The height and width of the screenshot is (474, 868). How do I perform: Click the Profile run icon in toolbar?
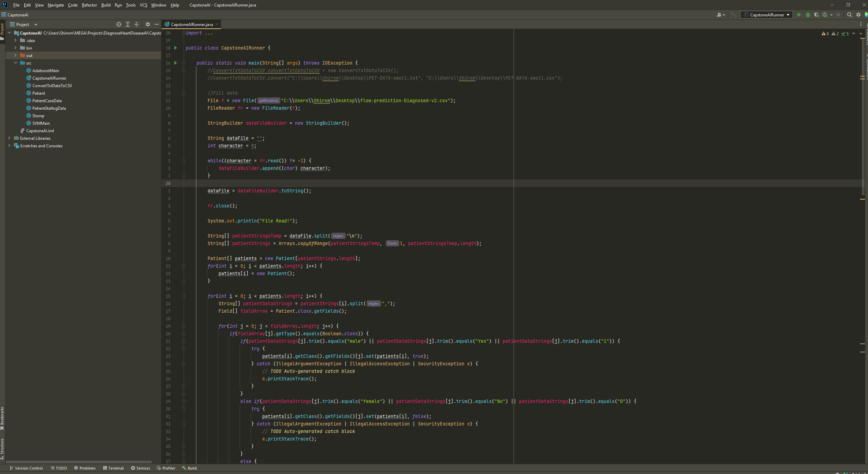(x=825, y=15)
